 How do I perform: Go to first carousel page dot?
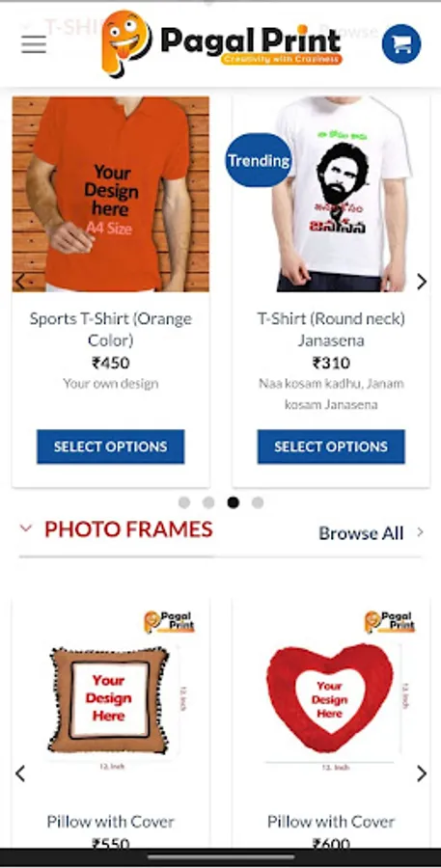[184, 502]
